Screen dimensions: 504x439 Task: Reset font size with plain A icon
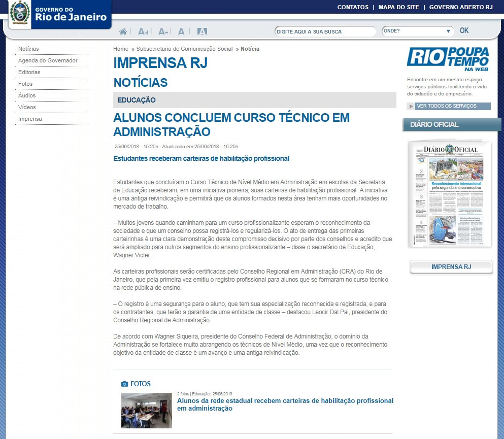(181, 31)
